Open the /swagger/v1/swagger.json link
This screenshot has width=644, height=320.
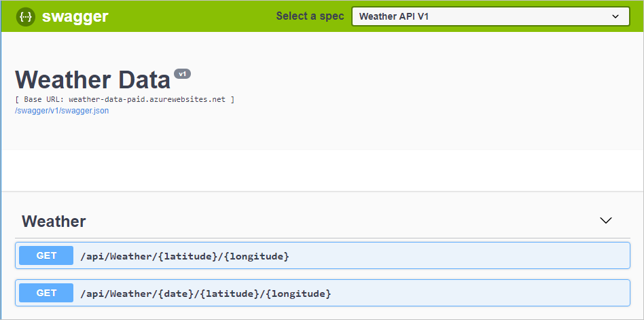point(62,111)
